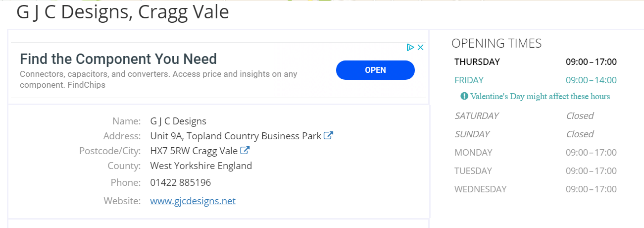644x228 pixels.
Task: Click the ad description text about connectors
Action: coord(158,79)
